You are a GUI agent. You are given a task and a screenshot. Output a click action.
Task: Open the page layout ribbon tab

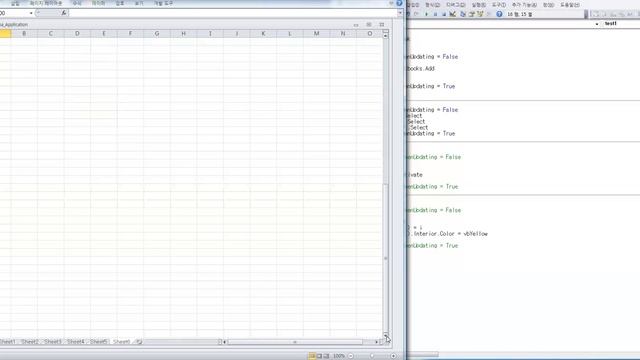point(46,3)
